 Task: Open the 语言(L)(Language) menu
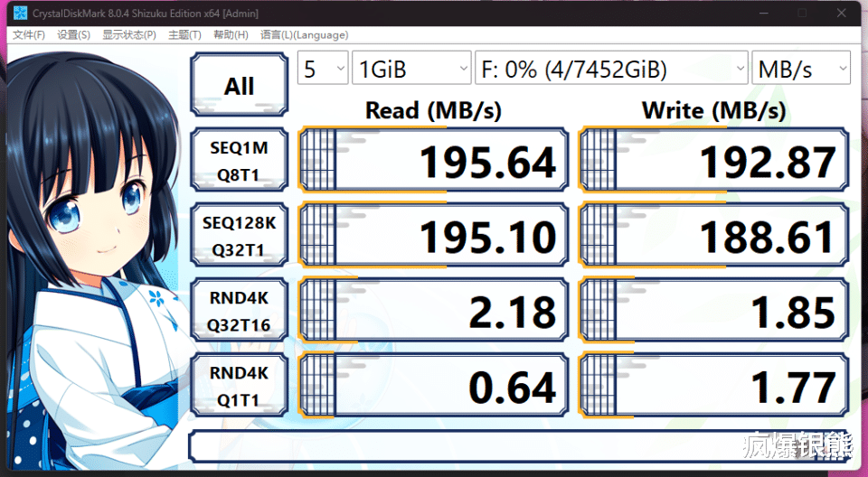click(305, 35)
